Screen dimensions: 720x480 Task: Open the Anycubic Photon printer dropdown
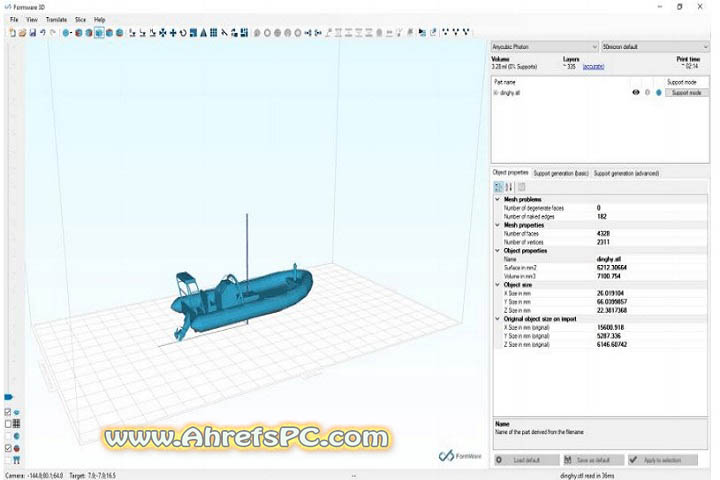pos(545,47)
